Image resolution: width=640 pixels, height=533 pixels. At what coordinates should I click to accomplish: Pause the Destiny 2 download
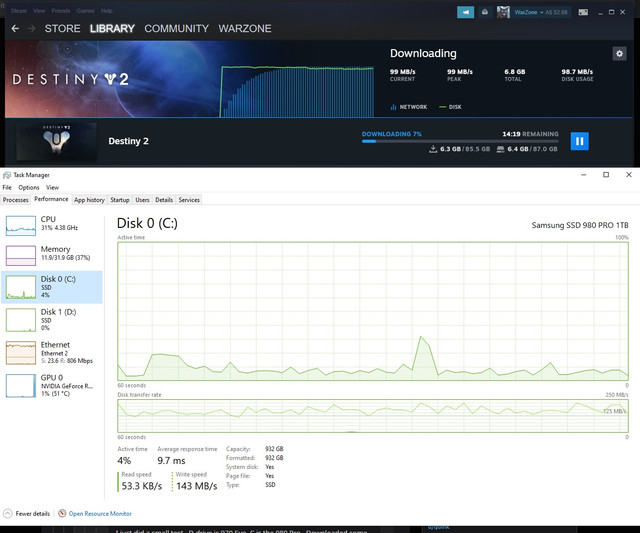click(x=579, y=141)
